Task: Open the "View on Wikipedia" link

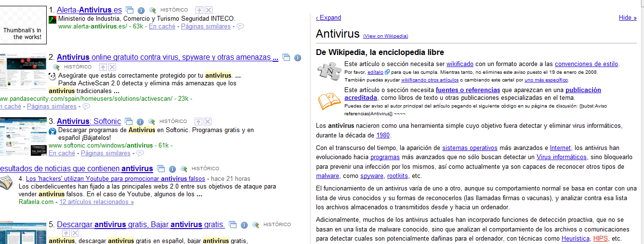Action: (385, 36)
